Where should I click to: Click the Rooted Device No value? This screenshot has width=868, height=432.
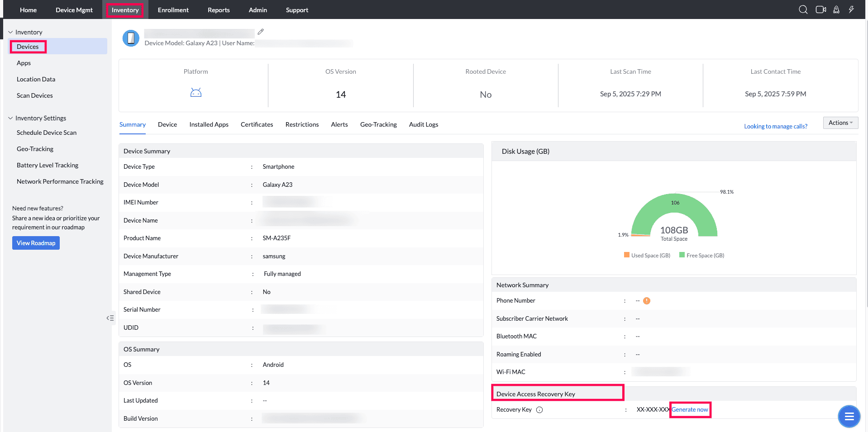point(486,95)
